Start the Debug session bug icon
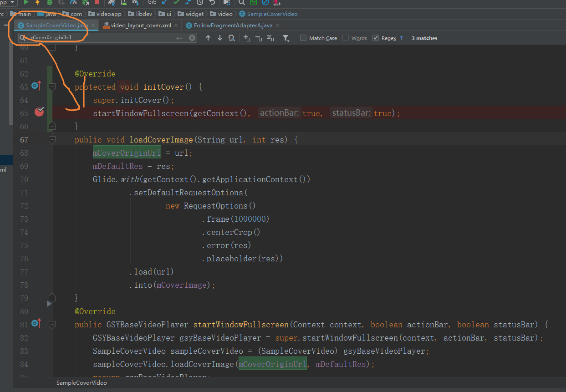 (49, 3)
